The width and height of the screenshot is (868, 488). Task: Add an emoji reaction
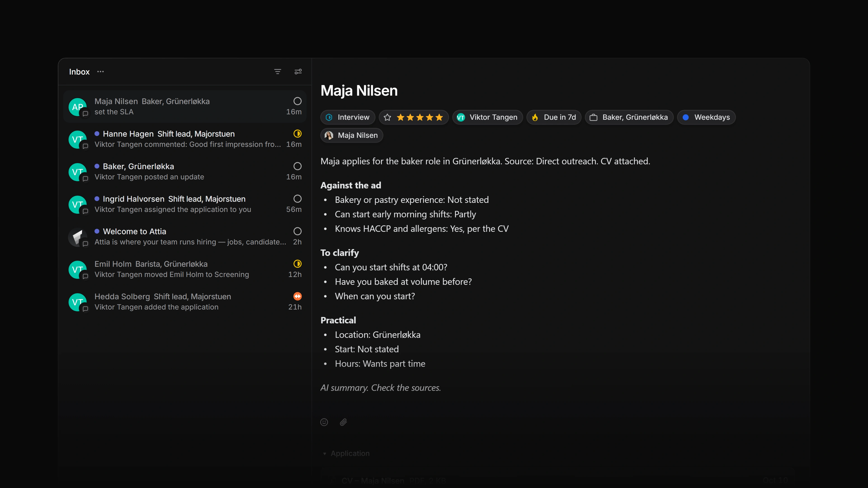click(x=324, y=422)
